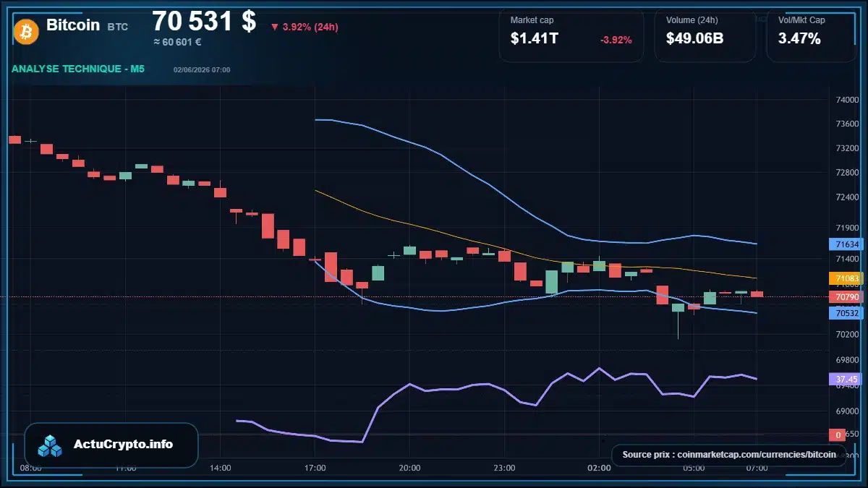Click the Bitcoin name heading
This screenshot has width=868, height=488.
pos(73,25)
